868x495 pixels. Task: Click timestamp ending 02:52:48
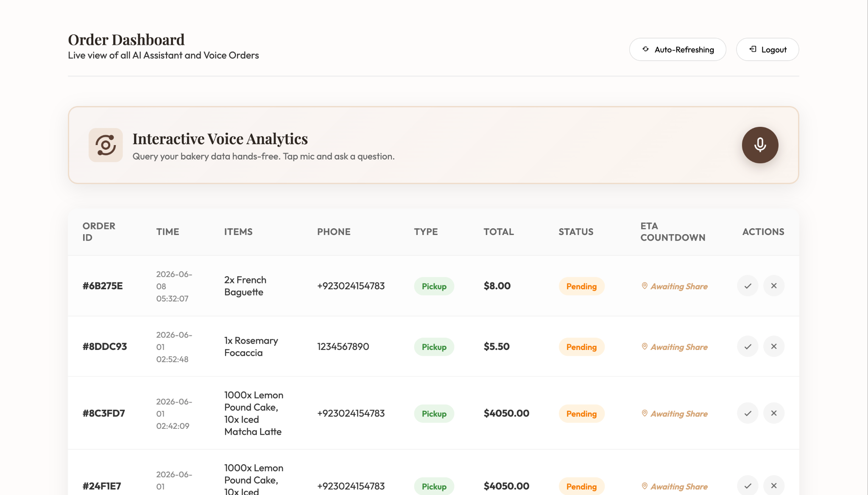click(174, 347)
